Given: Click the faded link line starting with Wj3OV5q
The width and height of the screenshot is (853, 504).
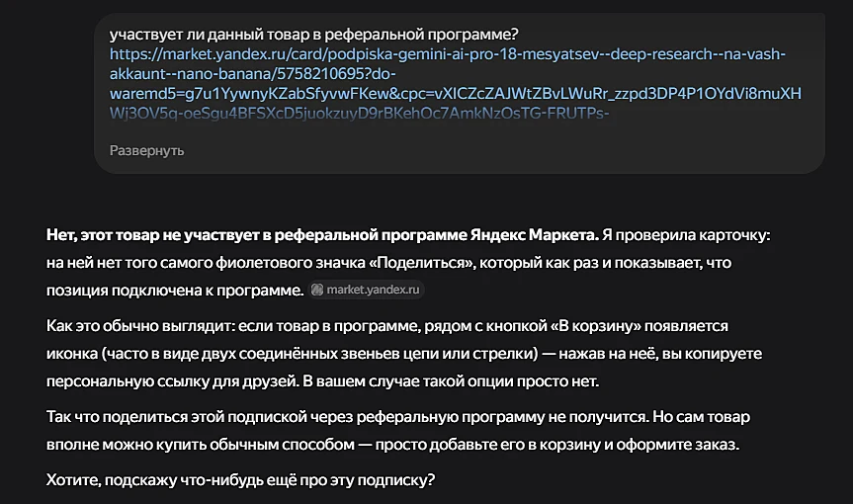Looking at the screenshot, I should tap(359, 113).
